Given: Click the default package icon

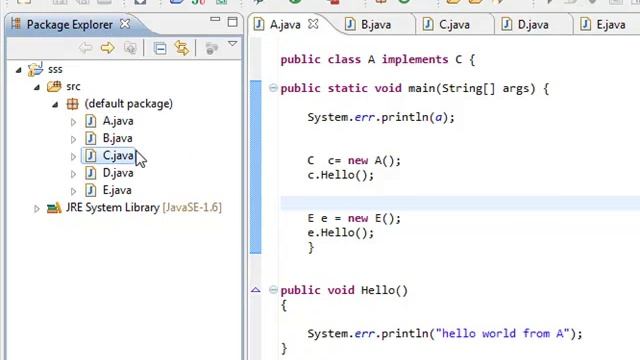Looking at the screenshot, I should (72, 104).
